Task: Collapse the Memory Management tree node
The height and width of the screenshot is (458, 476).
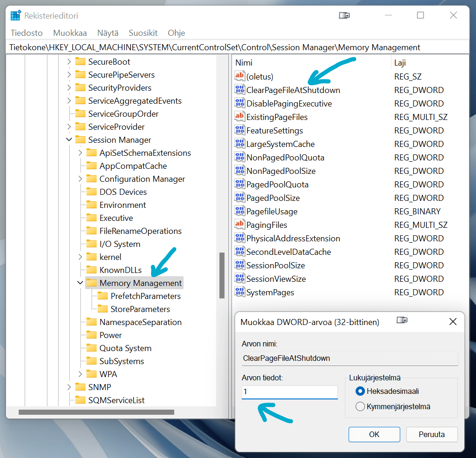Action: [x=80, y=283]
